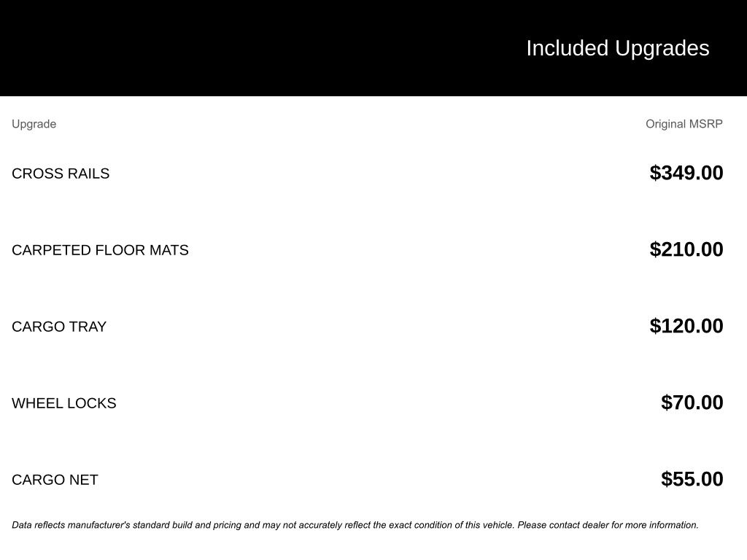Click the $70.00 price
747x560 pixels.
(x=692, y=402)
